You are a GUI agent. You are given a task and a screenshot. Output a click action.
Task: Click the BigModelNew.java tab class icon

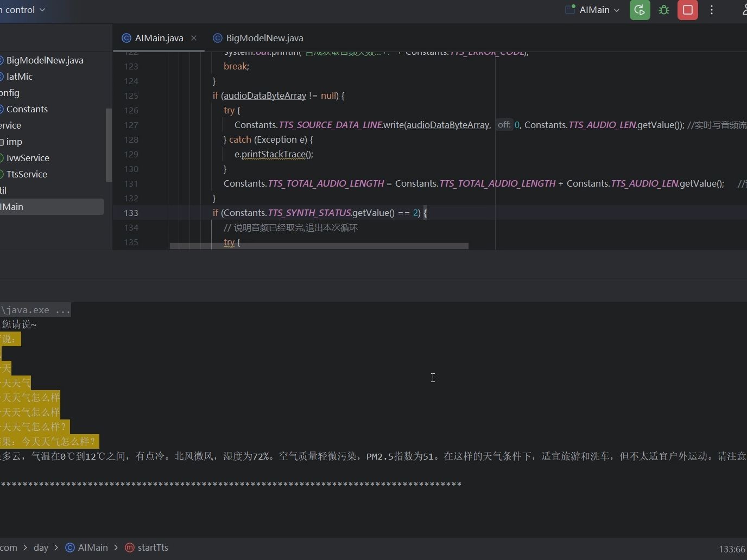(x=218, y=38)
